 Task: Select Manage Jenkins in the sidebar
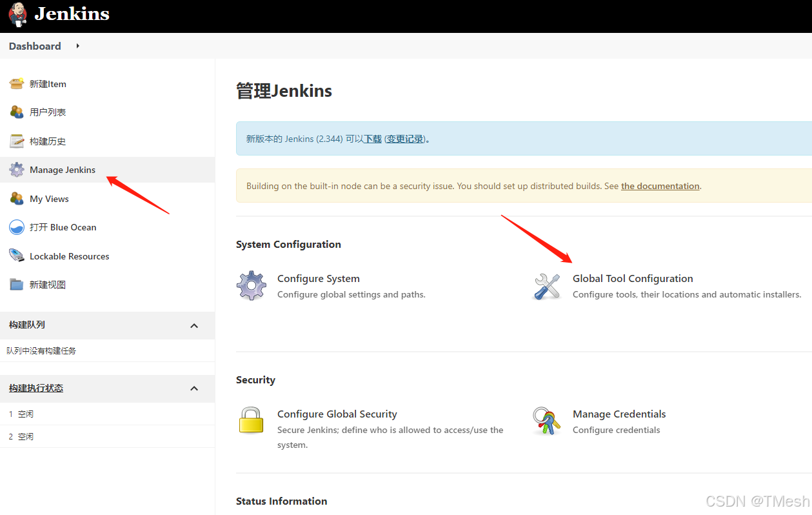[63, 170]
